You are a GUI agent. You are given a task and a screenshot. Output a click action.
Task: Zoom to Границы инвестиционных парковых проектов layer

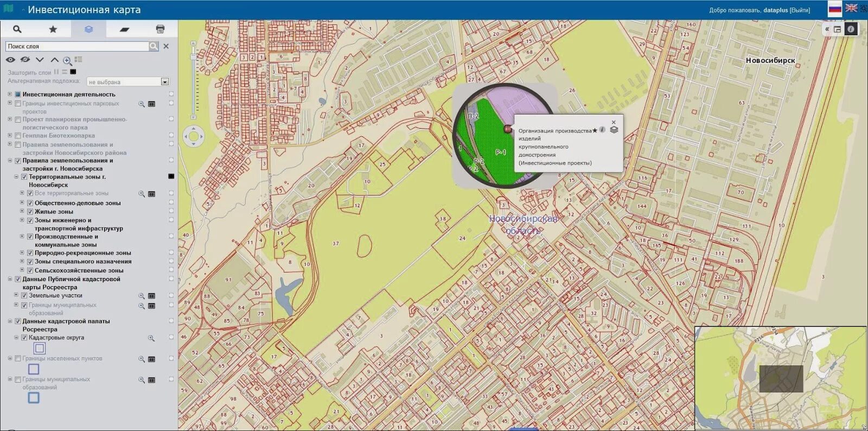click(x=142, y=104)
